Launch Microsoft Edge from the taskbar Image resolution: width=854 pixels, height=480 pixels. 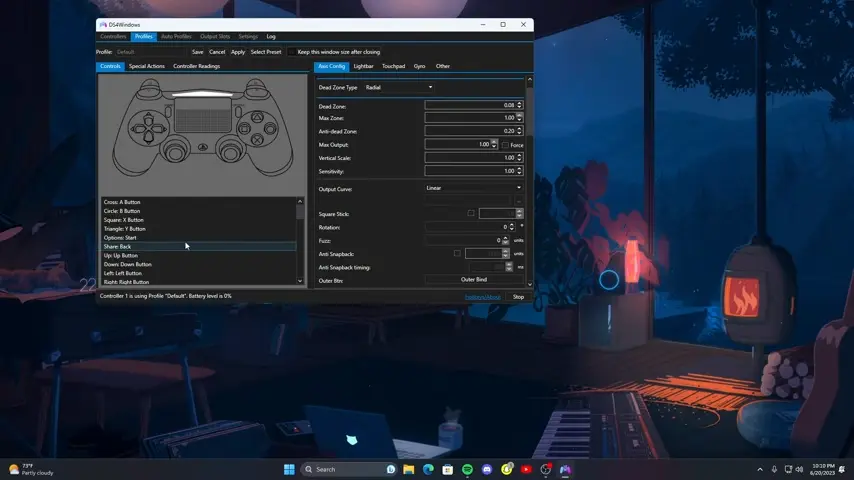(428, 469)
